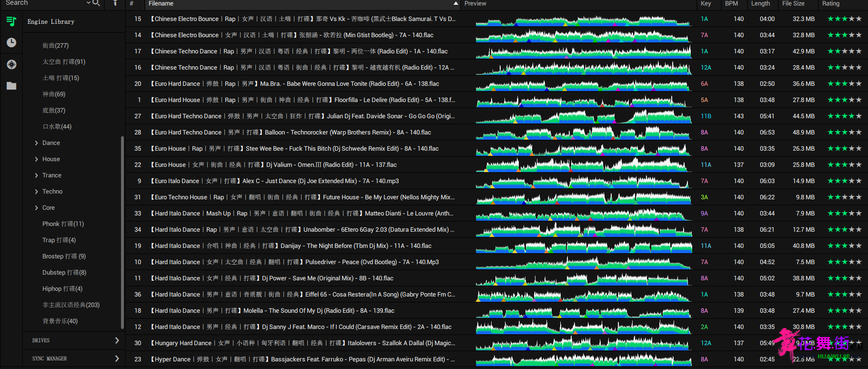Screen dimensions: 868x369
Task: Sort by the Length column header
Action: (760, 3)
